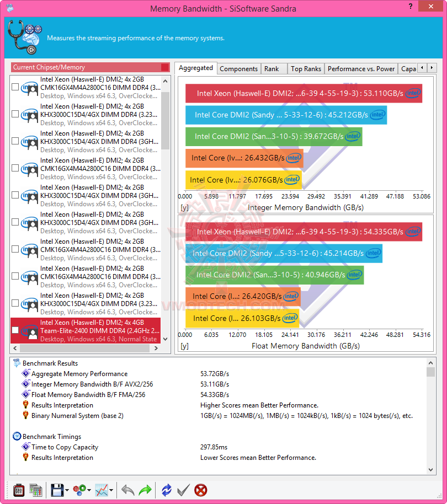The width and height of the screenshot is (447, 504).
Task: Click the floppy disk save icon
Action: 57,490
